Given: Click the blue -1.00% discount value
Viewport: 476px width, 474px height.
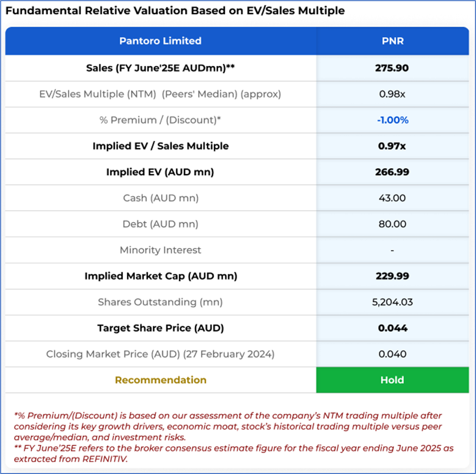Looking at the screenshot, I should [x=392, y=120].
